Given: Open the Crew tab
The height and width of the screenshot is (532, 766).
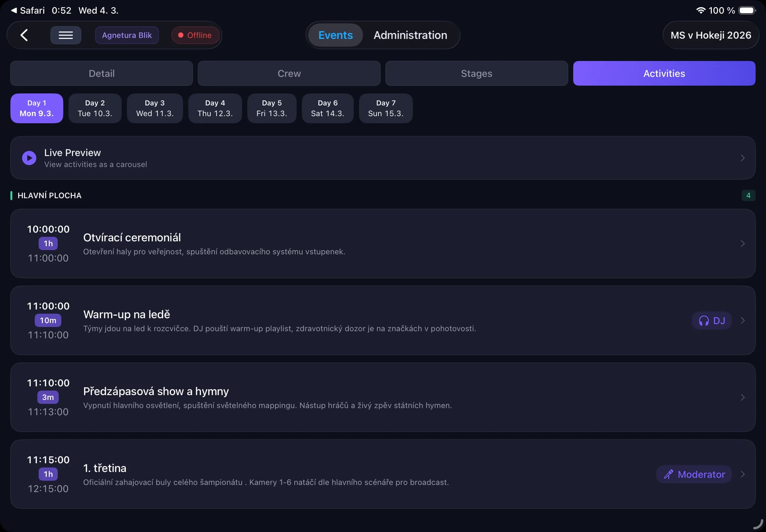Looking at the screenshot, I should 289,73.
